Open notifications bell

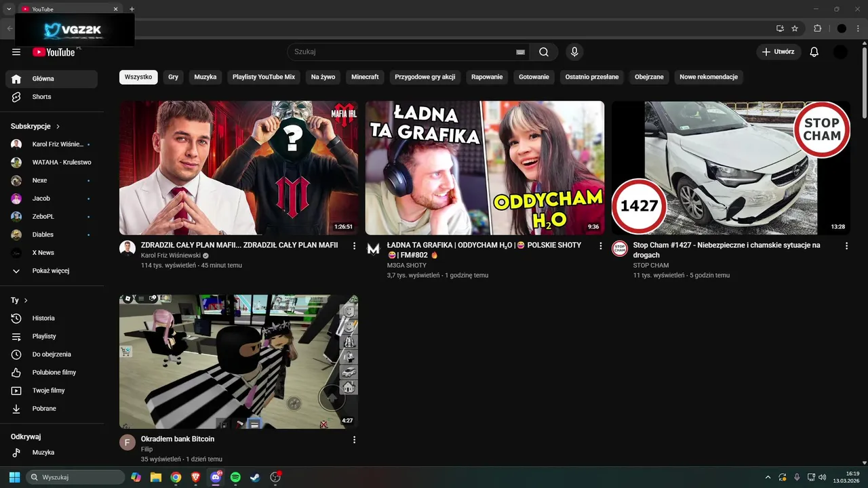(x=814, y=52)
